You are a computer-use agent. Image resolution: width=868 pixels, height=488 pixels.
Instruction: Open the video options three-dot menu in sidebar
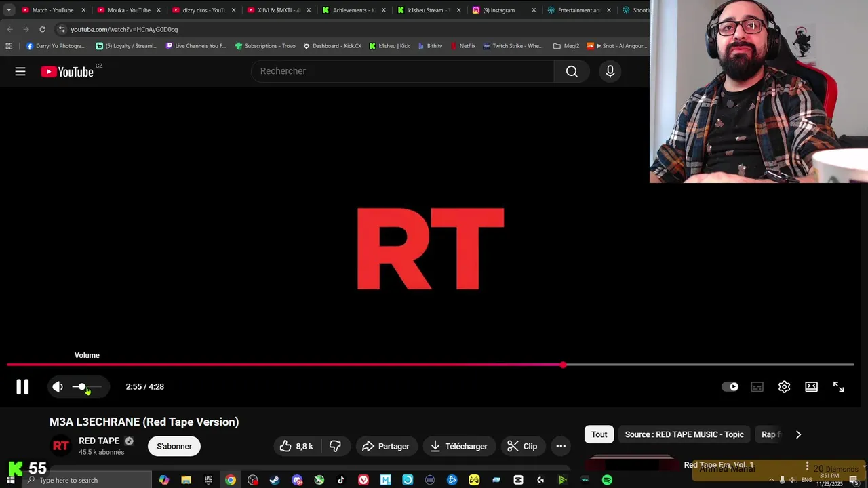[x=807, y=466]
